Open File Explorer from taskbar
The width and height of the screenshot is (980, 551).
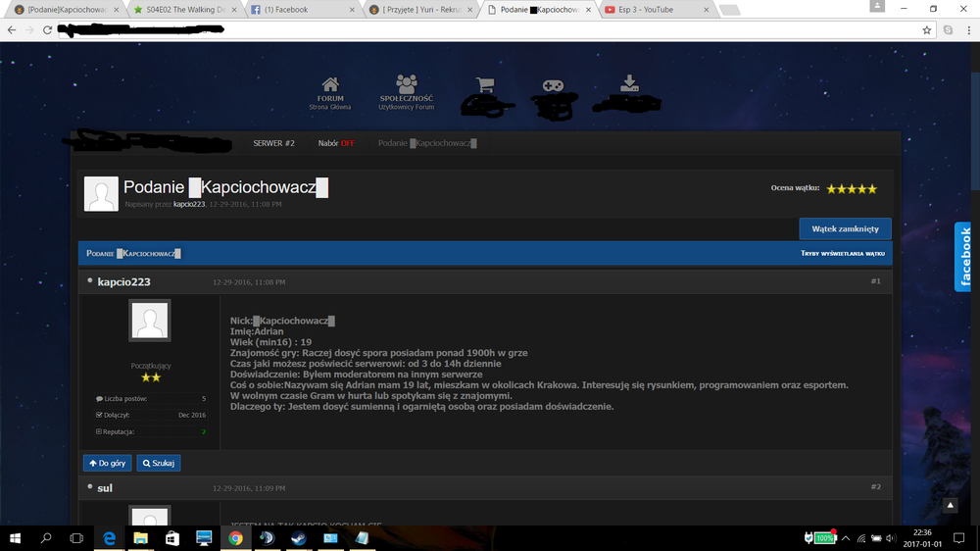140,538
